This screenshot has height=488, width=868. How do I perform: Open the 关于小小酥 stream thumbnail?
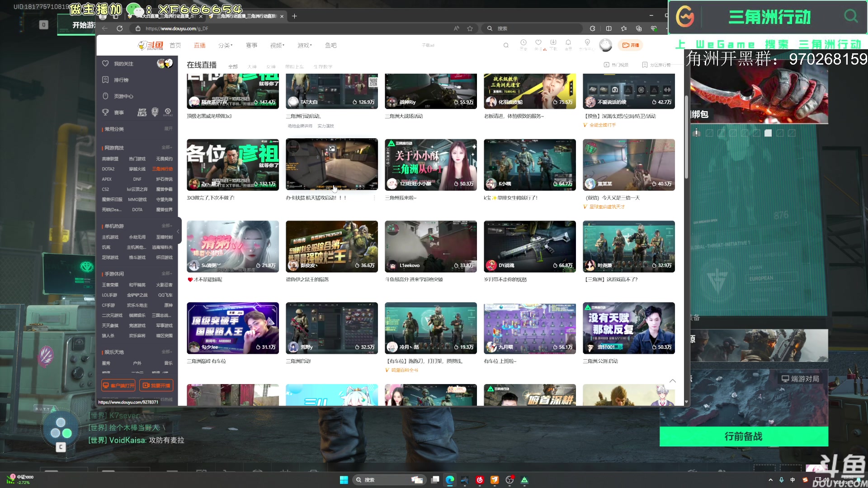pos(430,164)
